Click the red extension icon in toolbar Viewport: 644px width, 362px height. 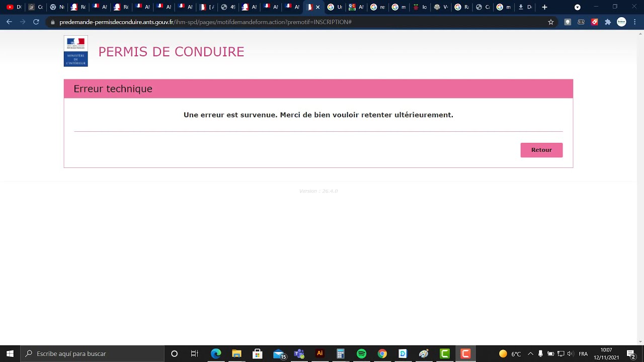(x=594, y=22)
